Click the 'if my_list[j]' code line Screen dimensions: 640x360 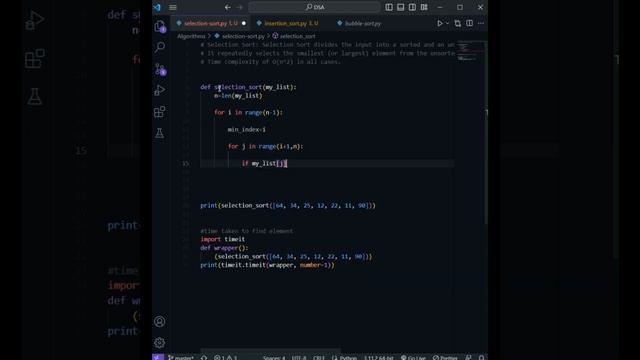pyautogui.click(x=264, y=163)
